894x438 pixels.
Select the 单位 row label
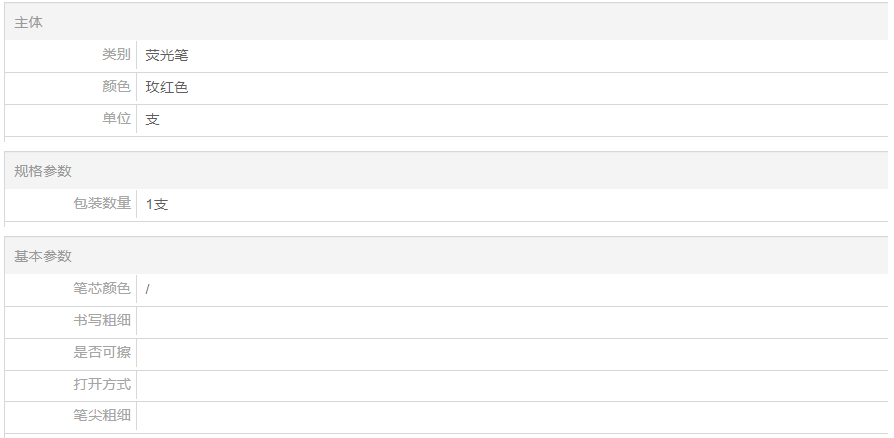(x=116, y=119)
